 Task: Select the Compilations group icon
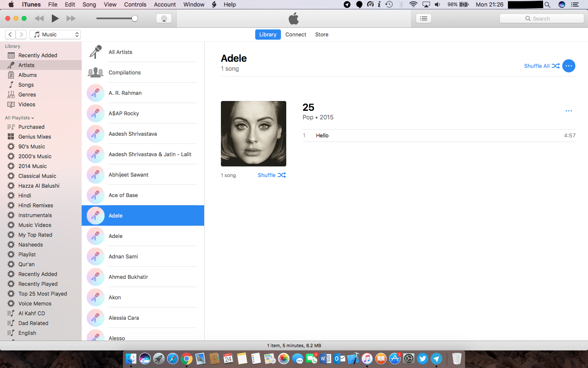point(96,72)
